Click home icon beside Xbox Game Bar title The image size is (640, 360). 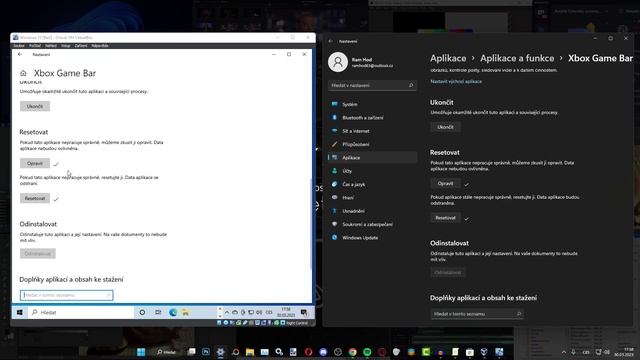23,73
